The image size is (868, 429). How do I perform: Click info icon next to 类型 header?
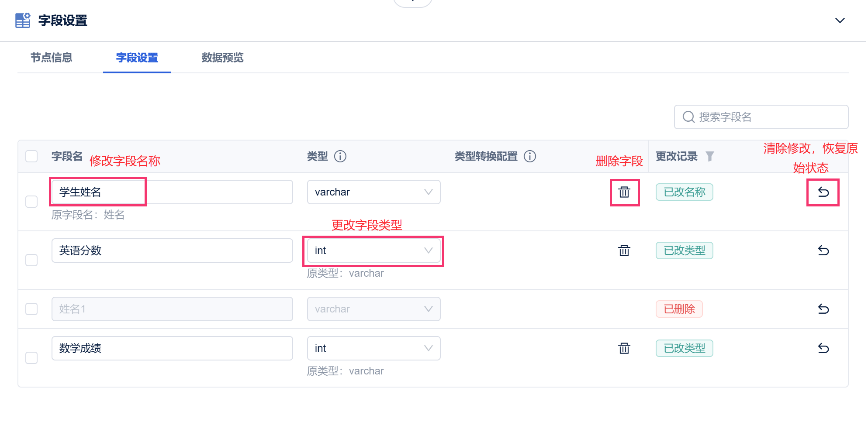point(340,156)
